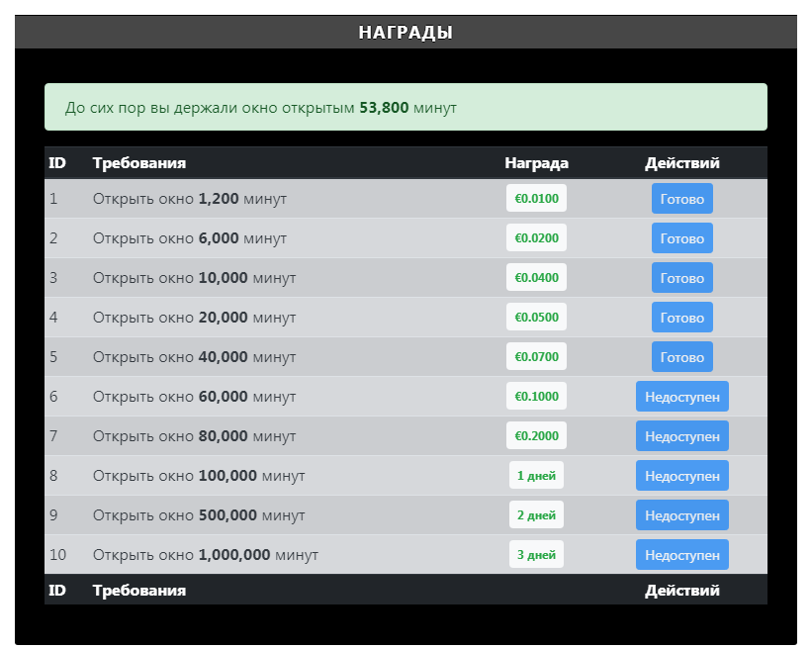Click ID cell 8 in the table
812x649 pixels.
53,476
